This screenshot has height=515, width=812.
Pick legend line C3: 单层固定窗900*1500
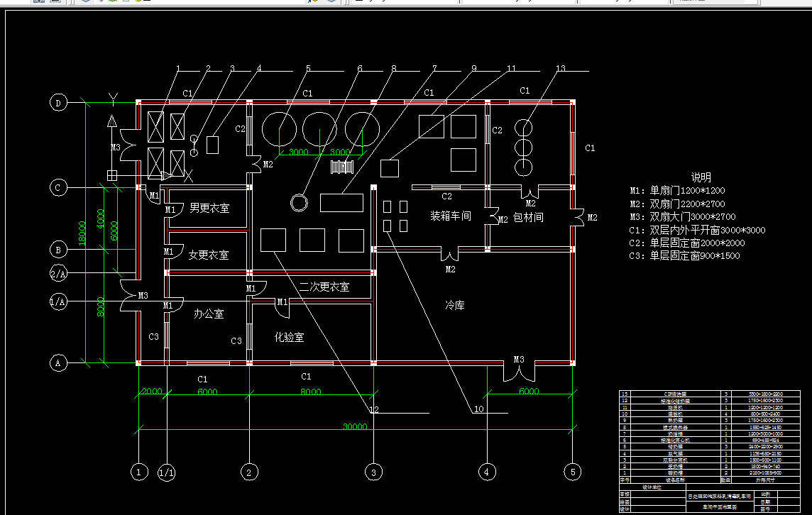tap(685, 255)
